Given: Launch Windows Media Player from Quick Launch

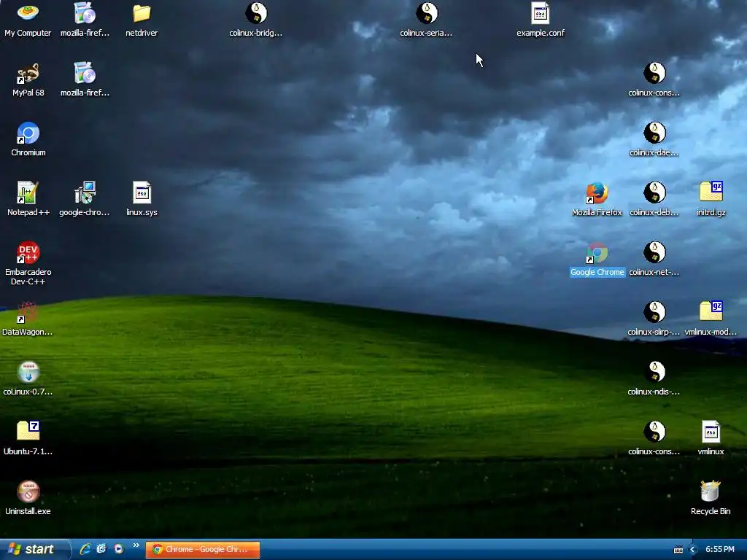Looking at the screenshot, I should click(x=118, y=549).
